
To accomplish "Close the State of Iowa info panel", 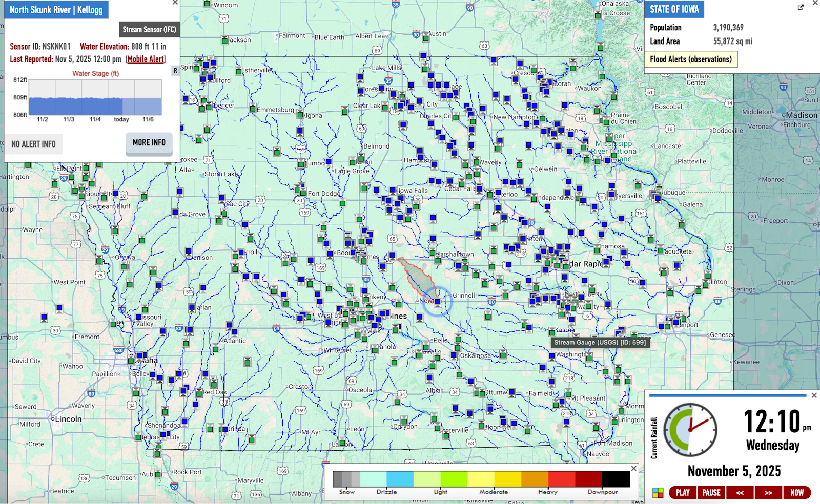I will [815, 3].
